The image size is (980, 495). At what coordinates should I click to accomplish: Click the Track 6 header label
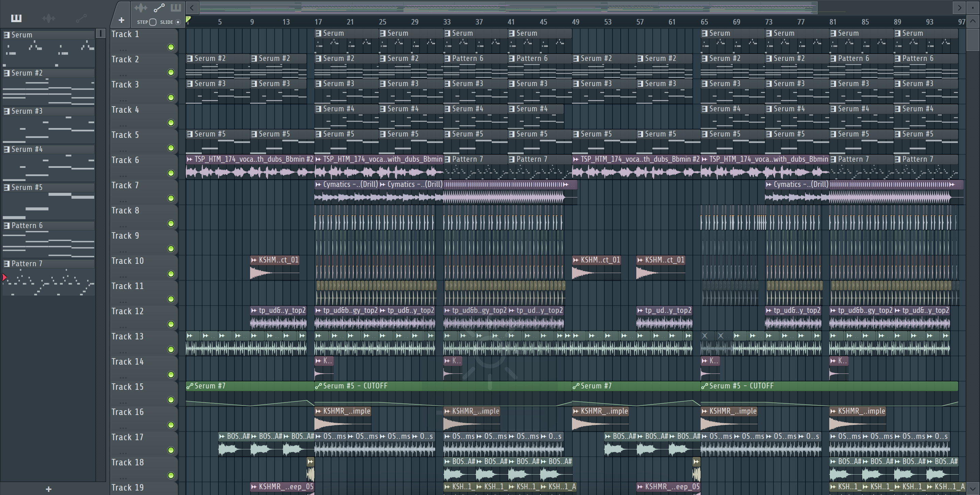point(125,160)
